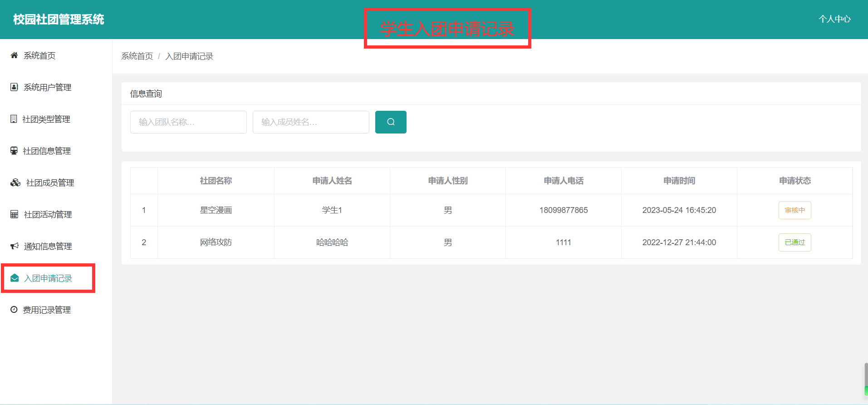Viewport: 868px width, 405px height.
Task: Click the 网络攻防 cell
Action: coord(216,242)
